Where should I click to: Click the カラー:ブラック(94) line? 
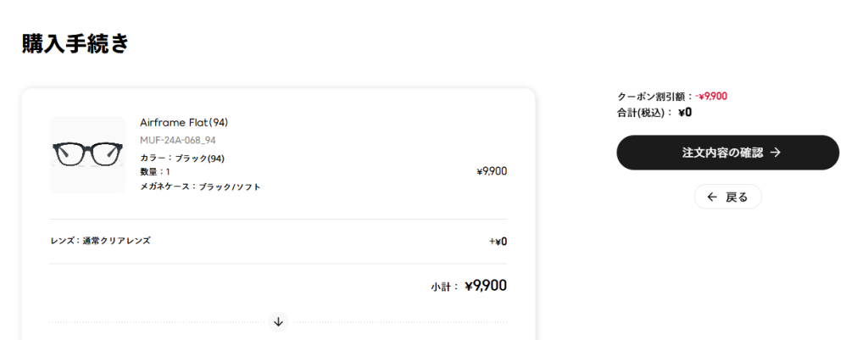point(182,159)
